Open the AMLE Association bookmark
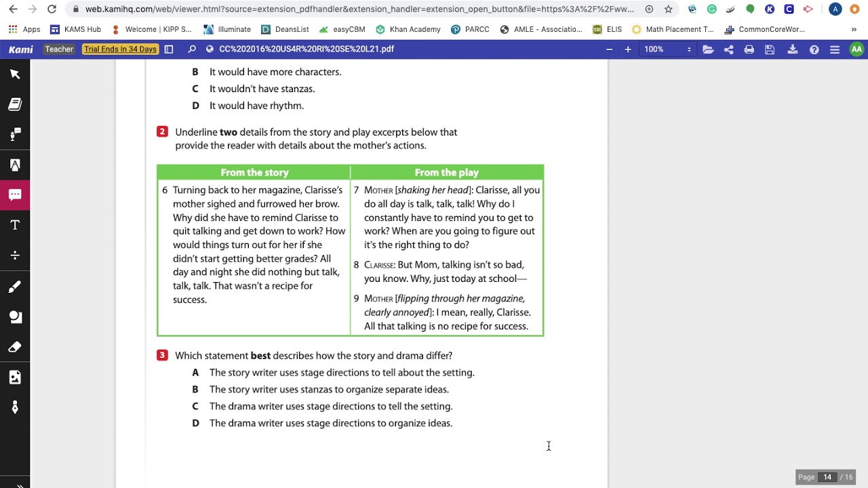This screenshot has width=868, height=488. tap(541, 30)
